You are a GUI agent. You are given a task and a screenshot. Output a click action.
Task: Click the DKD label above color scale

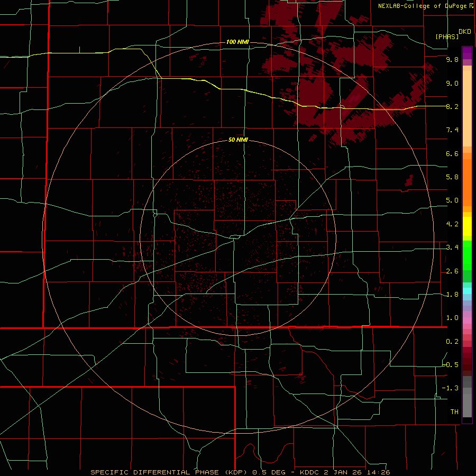point(464,31)
